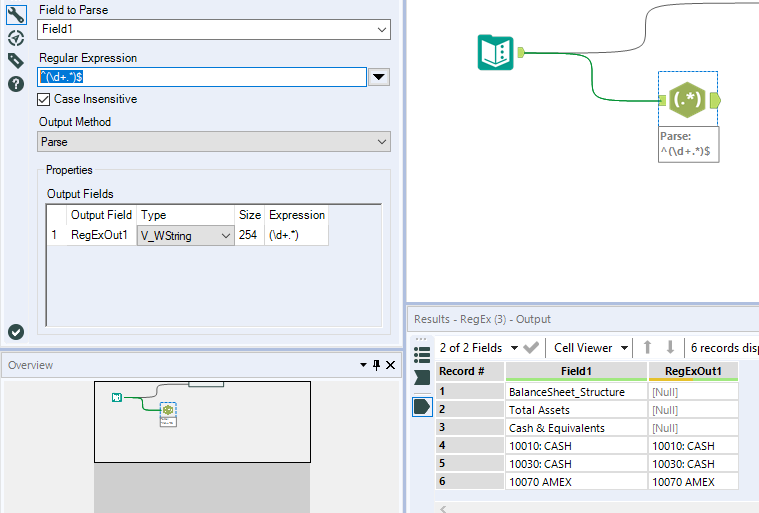Image resolution: width=759 pixels, height=513 pixels.
Task: Click the Regular Expression input field
Action: pyautogui.click(x=202, y=77)
